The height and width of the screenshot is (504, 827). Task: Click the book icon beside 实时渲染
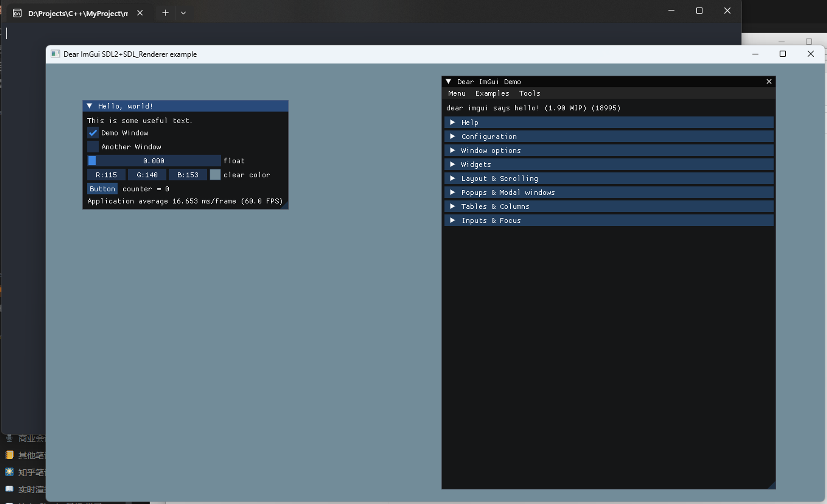[9, 489]
